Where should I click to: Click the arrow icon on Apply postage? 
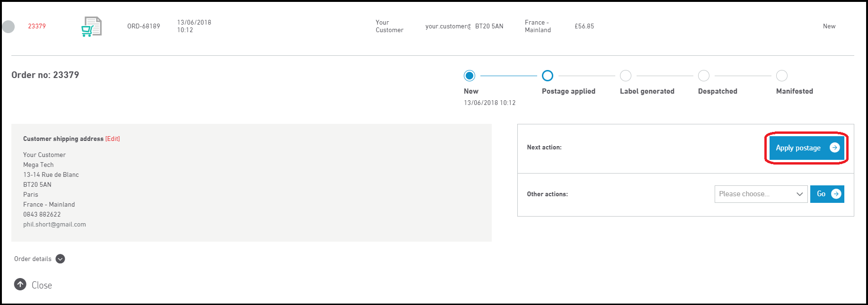click(834, 148)
